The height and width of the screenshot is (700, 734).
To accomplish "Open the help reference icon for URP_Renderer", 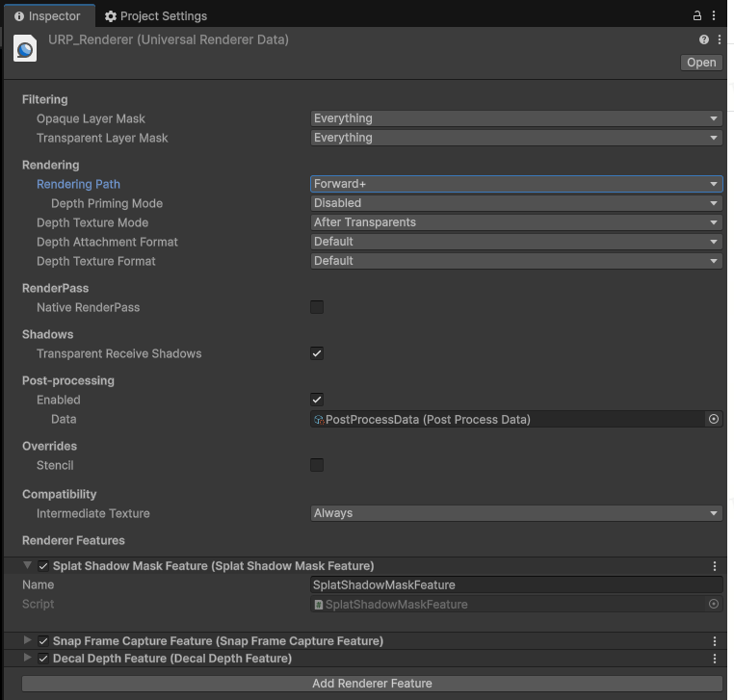I will [x=704, y=39].
